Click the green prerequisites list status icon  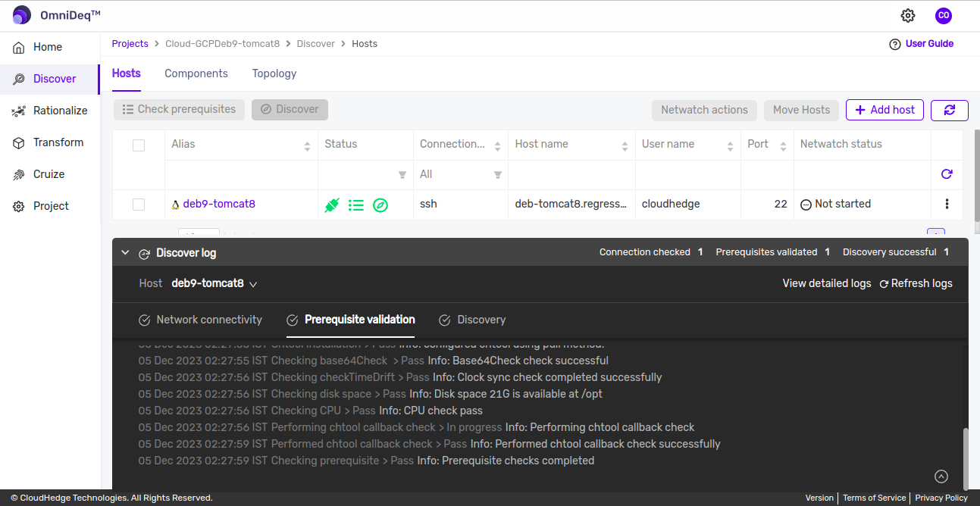(x=356, y=205)
